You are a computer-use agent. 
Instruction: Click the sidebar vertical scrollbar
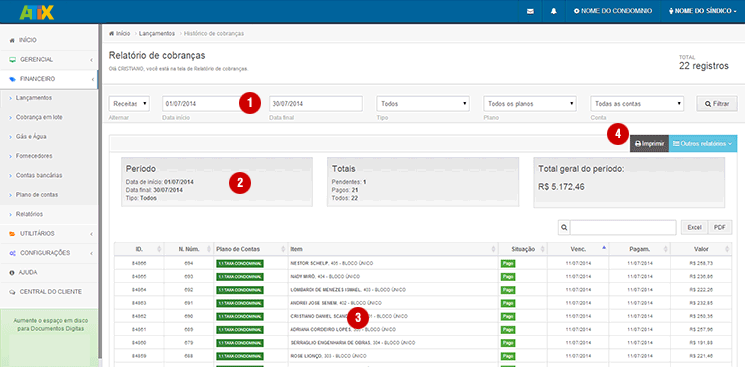100,190
